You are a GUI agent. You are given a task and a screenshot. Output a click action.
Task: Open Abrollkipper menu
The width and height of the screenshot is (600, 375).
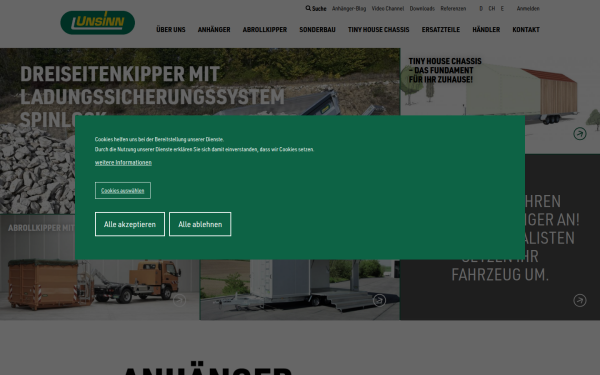(x=265, y=29)
